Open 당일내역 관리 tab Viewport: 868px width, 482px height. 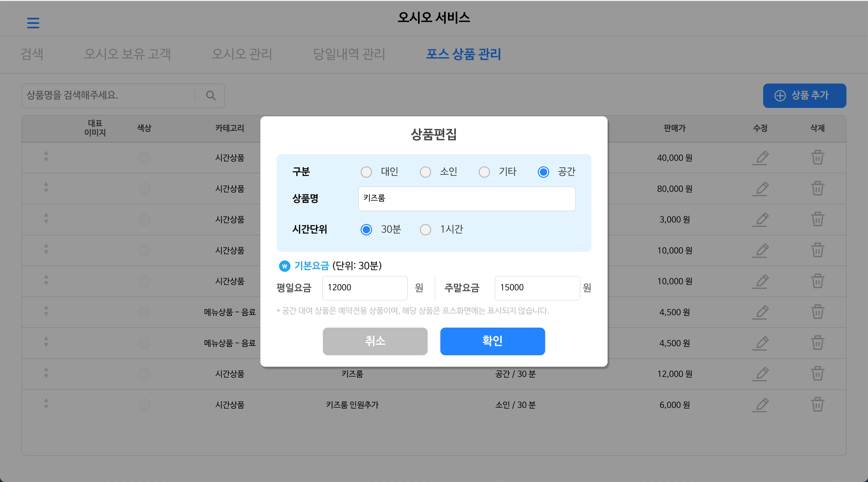(349, 54)
